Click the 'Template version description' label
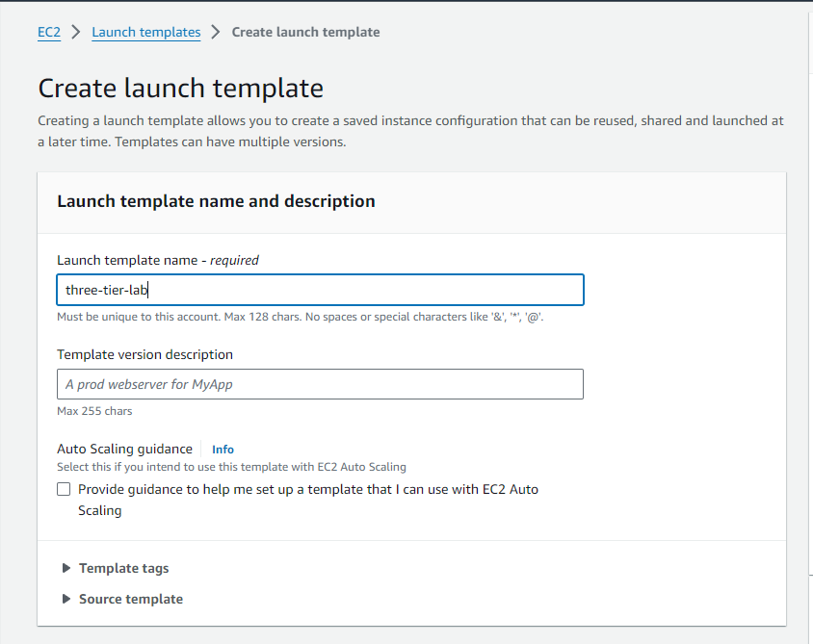This screenshot has height=644, width=813. coord(144,354)
